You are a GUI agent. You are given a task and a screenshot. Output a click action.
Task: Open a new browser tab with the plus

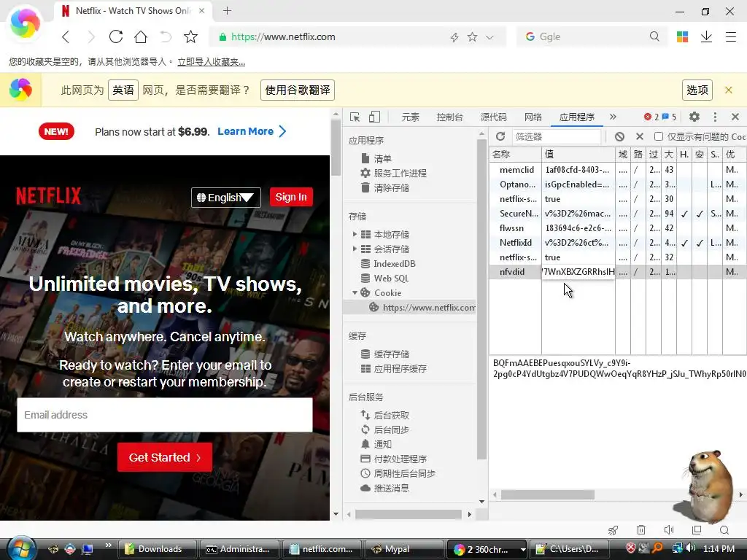click(228, 10)
